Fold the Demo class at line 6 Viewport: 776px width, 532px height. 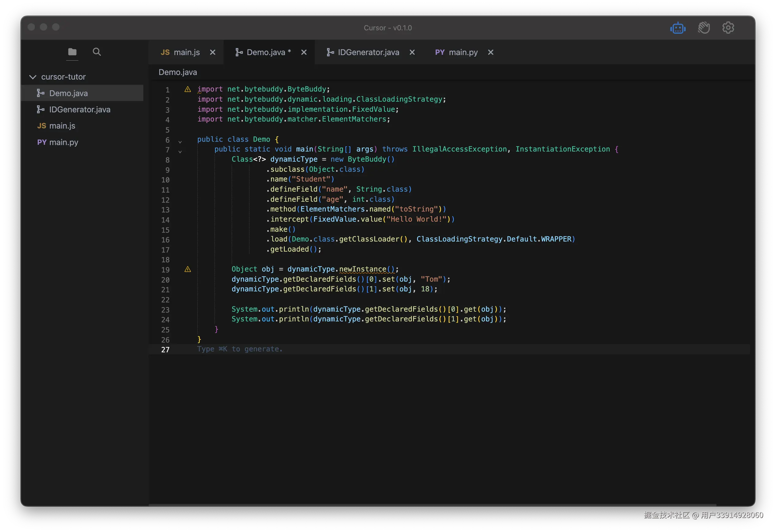180,142
